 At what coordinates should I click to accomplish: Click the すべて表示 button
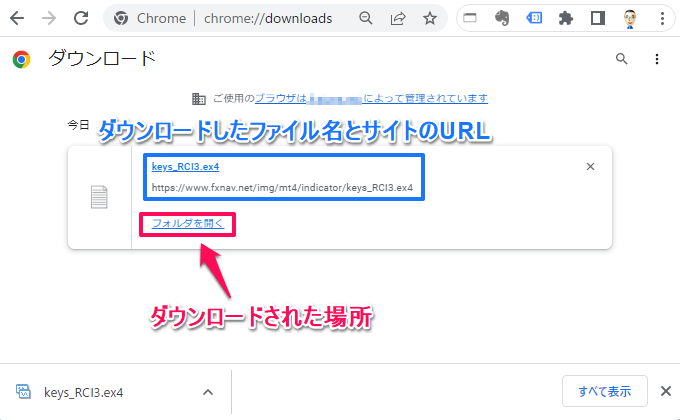[597, 391]
